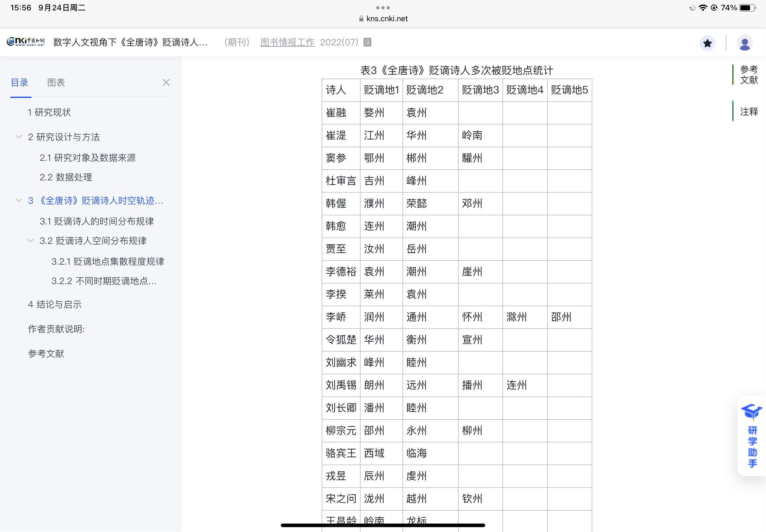Close the table of contents panel
Image resolution: width=766 pixels, height=532 pixels.
click(166, 82)
